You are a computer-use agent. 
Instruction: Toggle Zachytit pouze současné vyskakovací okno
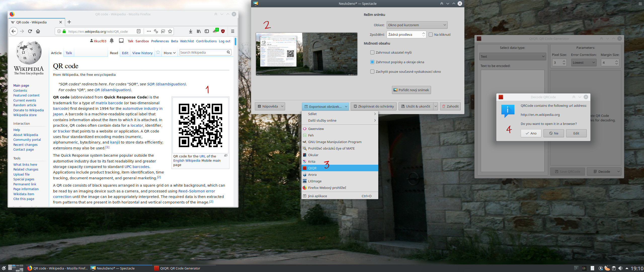click(x=372, y=72)
